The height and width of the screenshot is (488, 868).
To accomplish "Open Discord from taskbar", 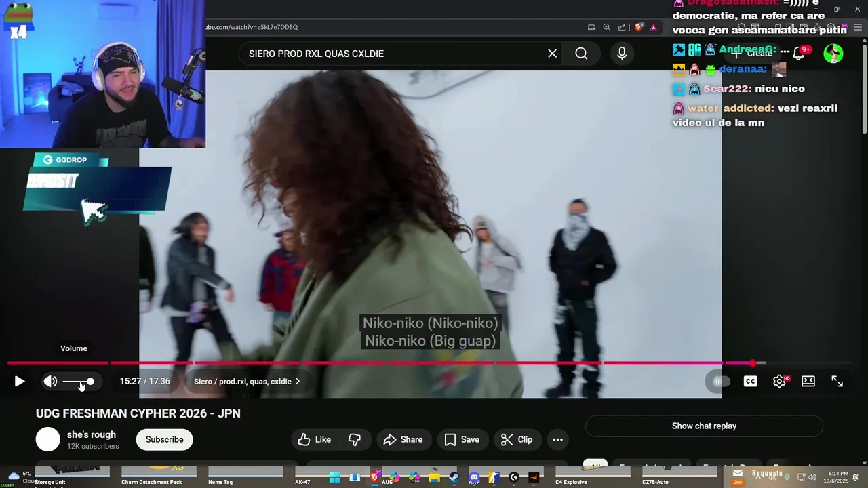I will point(474,478).
